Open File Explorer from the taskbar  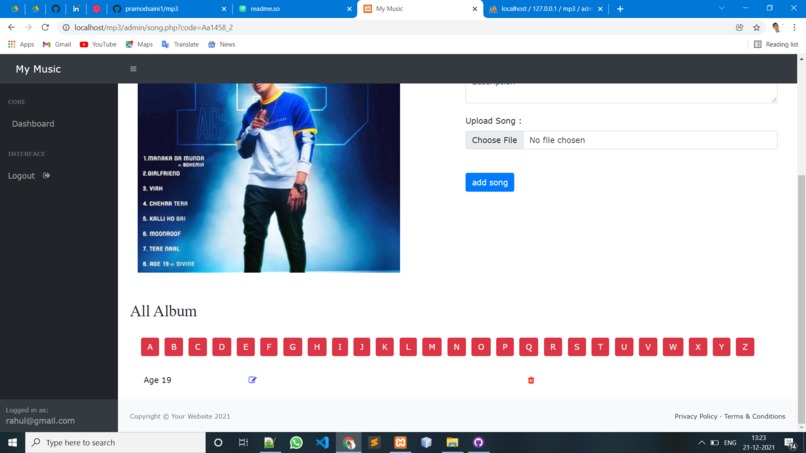click(452, 442)
